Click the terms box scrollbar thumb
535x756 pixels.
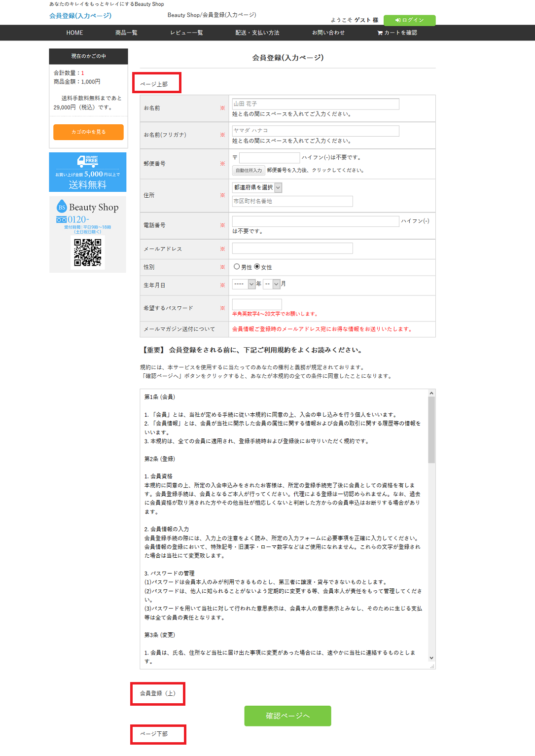pos(431,430)
